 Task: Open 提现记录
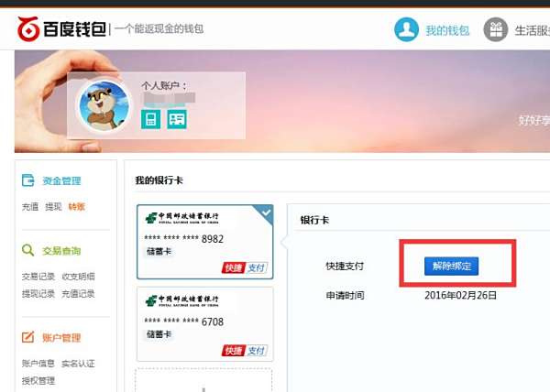pos(38,294)
